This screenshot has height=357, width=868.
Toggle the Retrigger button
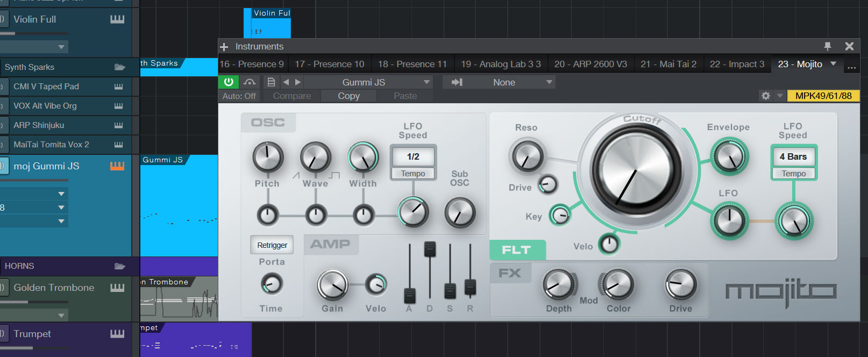pos(272,245)
